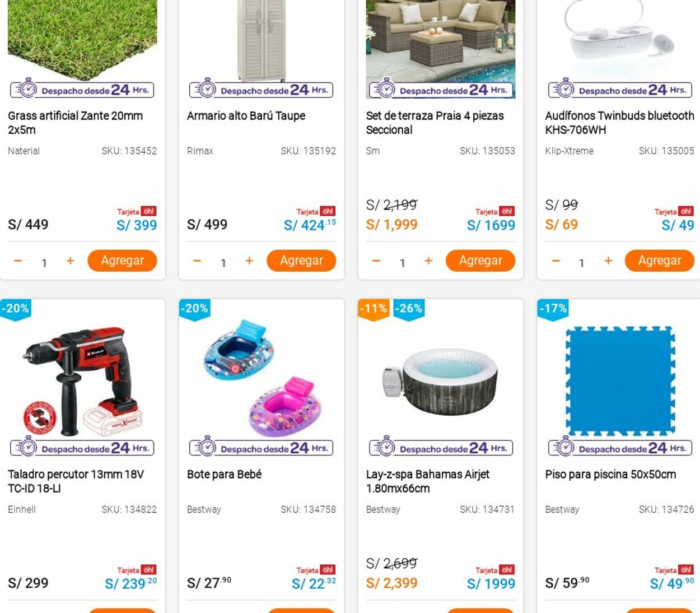Open the blue Piso para piscina image

click(620, 381)
